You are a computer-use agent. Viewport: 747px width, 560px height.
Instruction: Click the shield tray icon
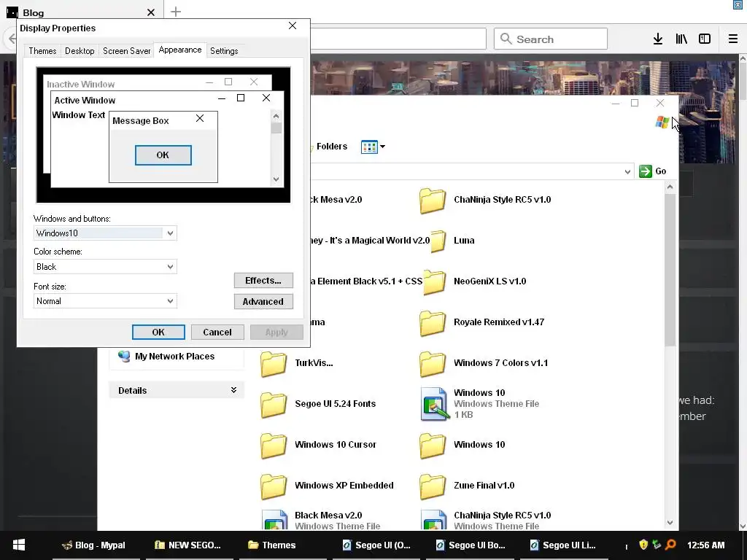point(643,545)
